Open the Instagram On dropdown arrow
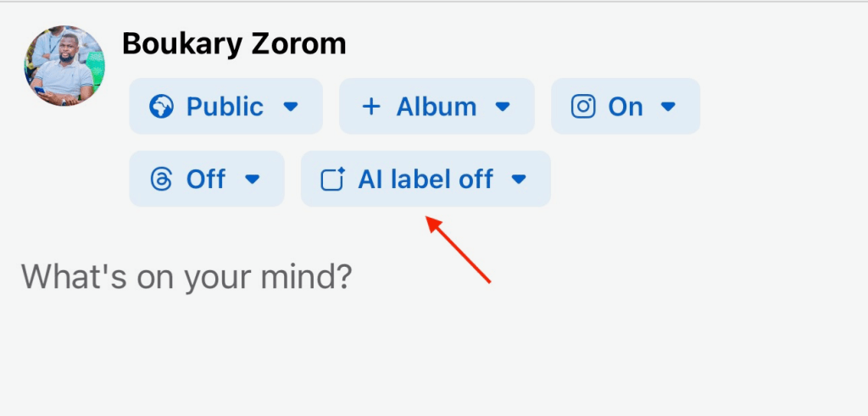Viewport: 868px width, 416px height. click(668, 107)
